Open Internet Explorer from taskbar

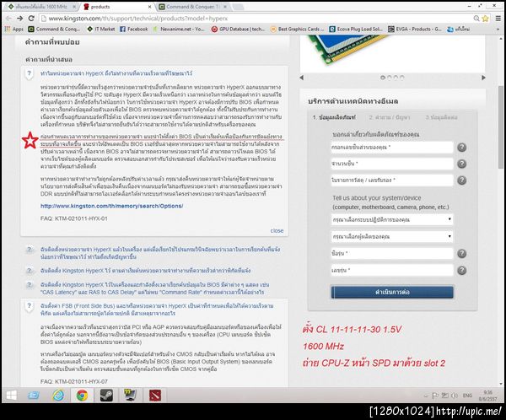58,396
